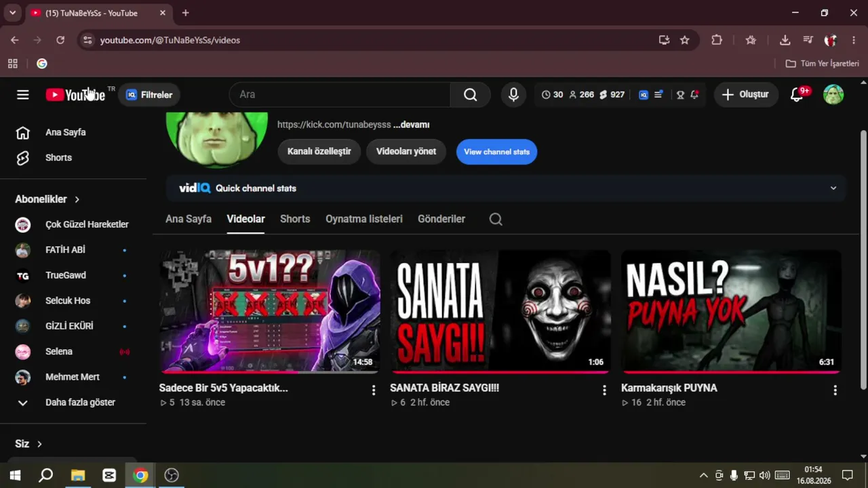Click the browser address bar URL
Viewport: 868px width, 488px height.
[x=170, y=40]
